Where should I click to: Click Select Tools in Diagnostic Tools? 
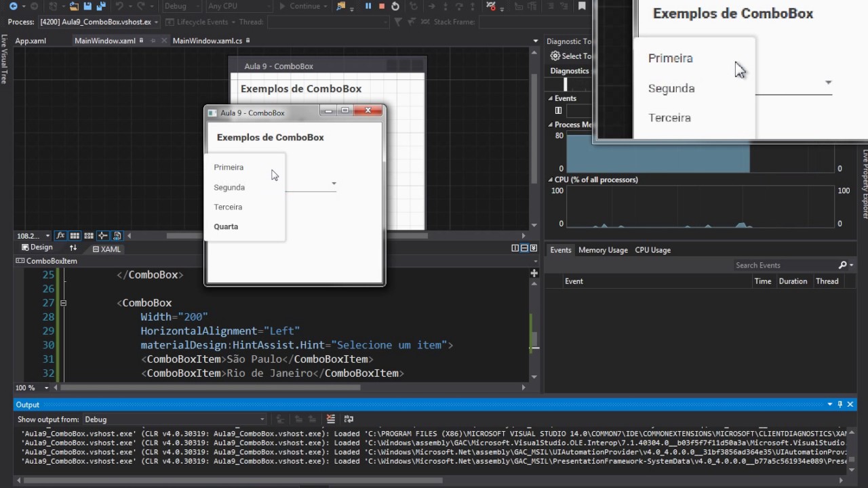(572, 56)
